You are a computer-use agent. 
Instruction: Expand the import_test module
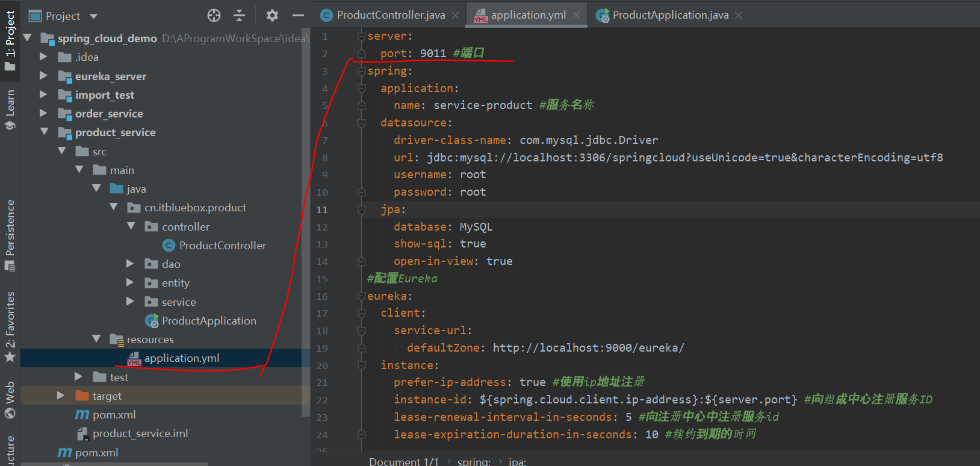click(x=43, y=95)
